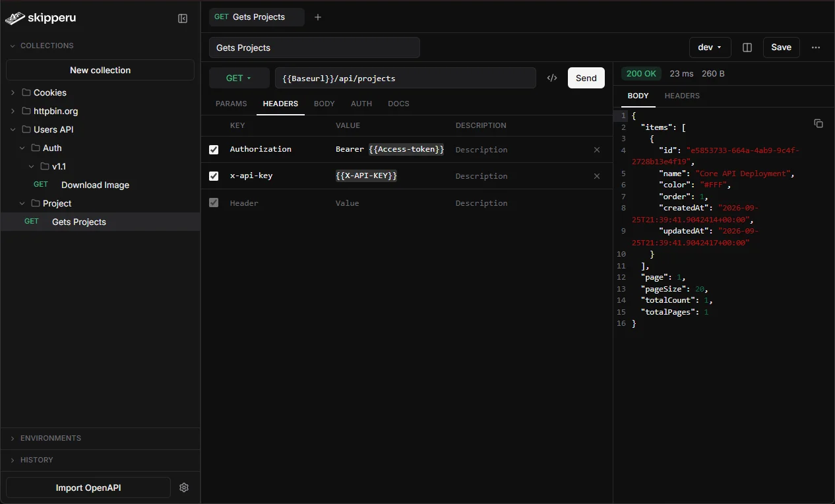This screenshot has width=835, height=504.
Task: Switch to the response Headers tab
Action: click(x=682, y=96)
